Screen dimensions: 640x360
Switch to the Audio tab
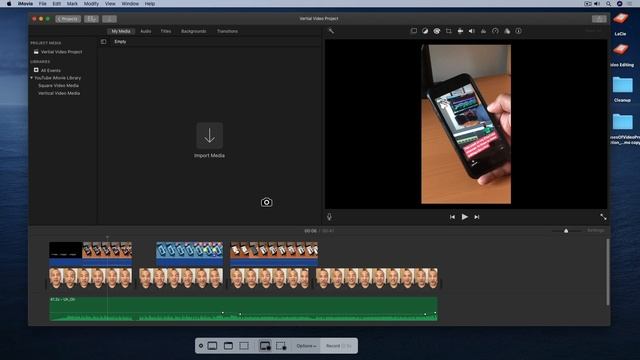pos(146,31)
